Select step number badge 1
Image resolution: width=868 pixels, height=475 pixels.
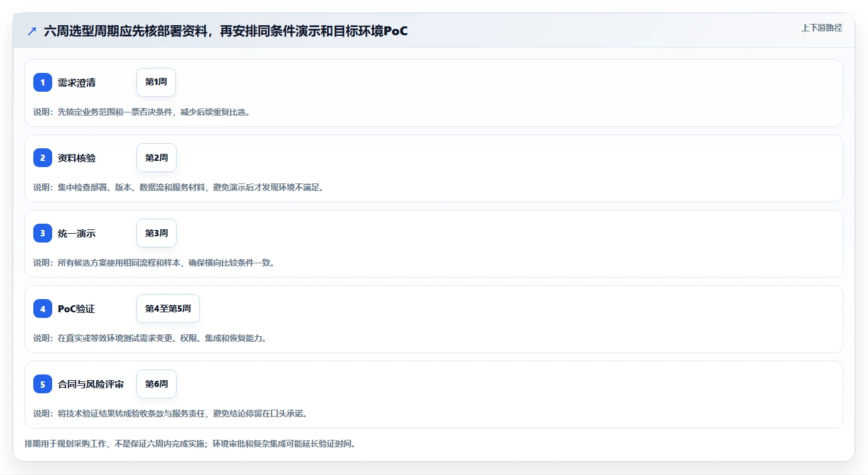pos(43,82)
